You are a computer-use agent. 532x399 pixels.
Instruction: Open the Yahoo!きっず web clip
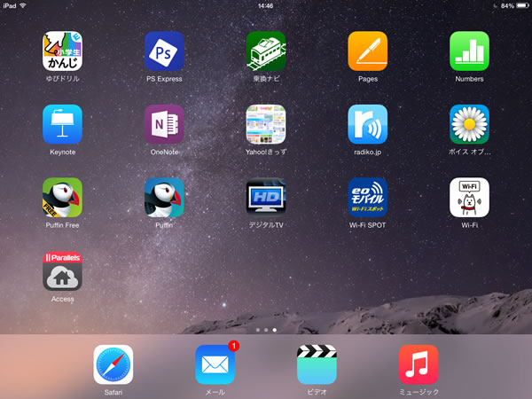tap(266, 124)
